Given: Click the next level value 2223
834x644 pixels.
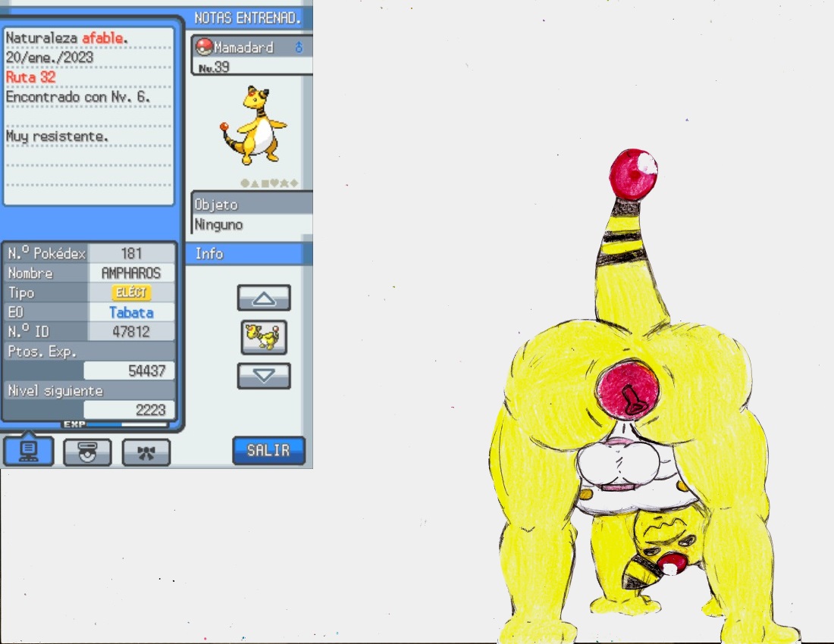Looking at the screenshot, I should [151, 410].
